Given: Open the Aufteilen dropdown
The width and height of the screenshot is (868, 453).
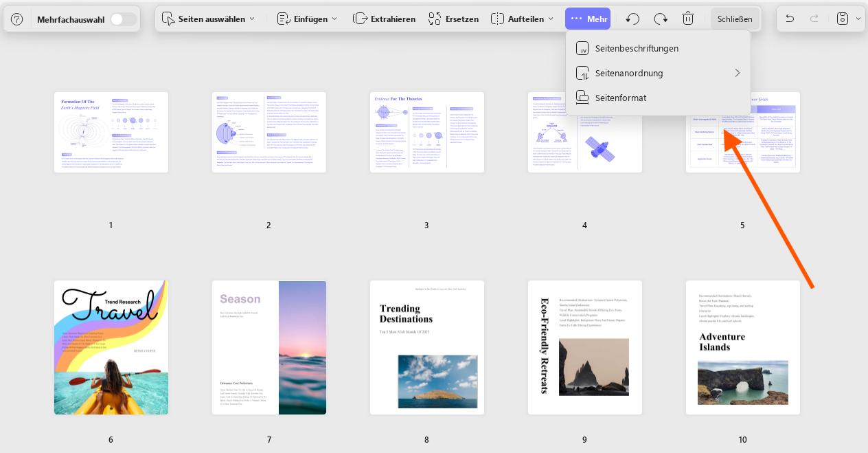Looking at the screenshot, I should tap(523, 19).
